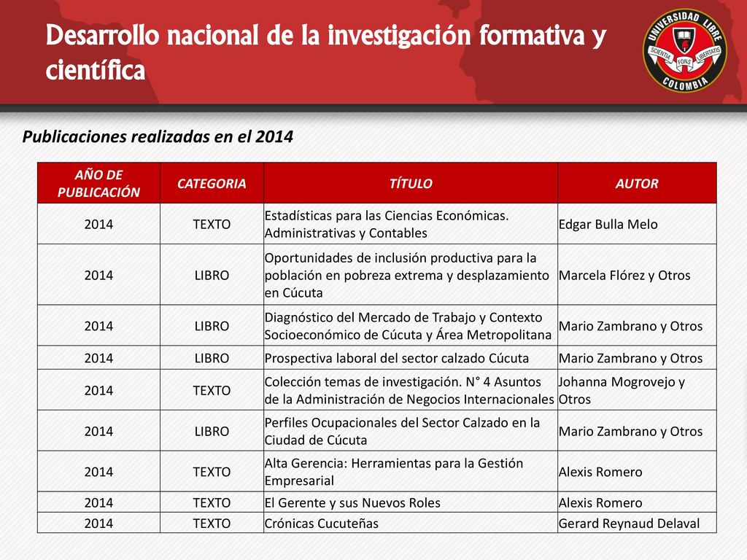The height and width of the screenshot is (560, 747).
Task: Click the author 'Marcela Flórez y Otros'
Action: (624, 275)
